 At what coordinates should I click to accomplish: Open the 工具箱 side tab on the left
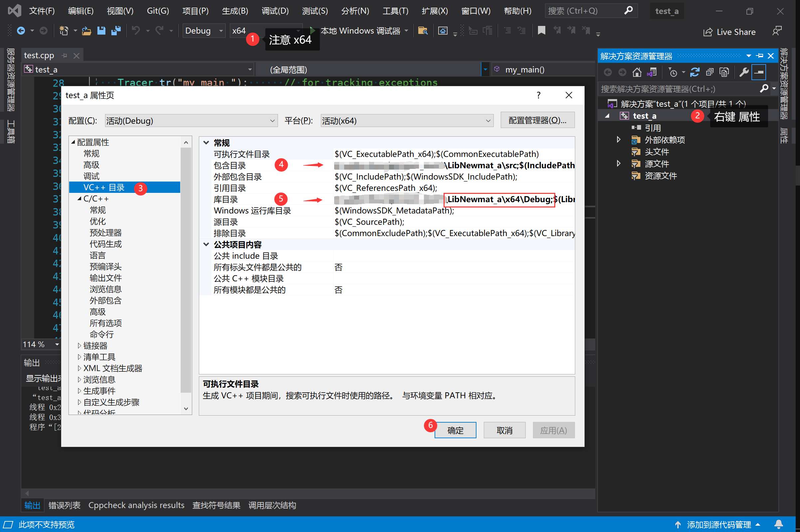11,132
